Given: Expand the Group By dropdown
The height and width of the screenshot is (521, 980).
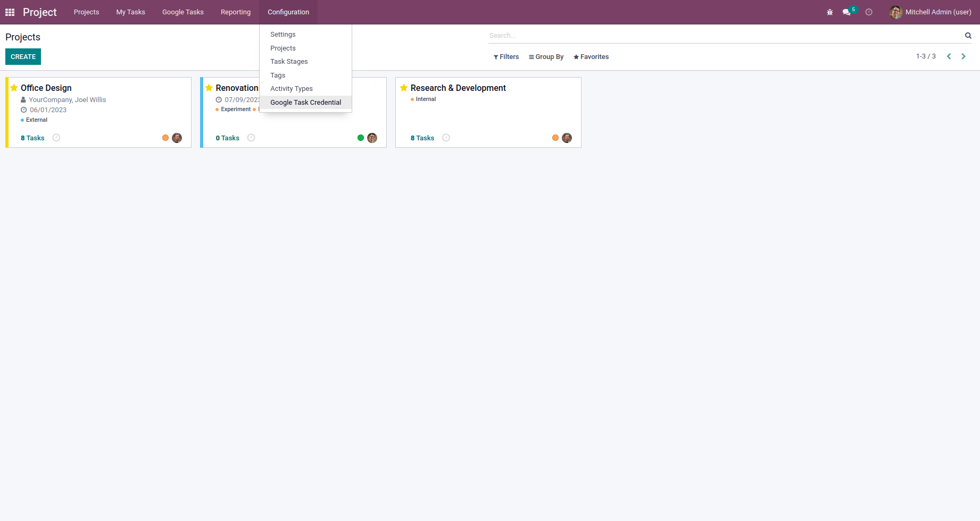Looking at the screenshot, I should [x=546, y=57].
